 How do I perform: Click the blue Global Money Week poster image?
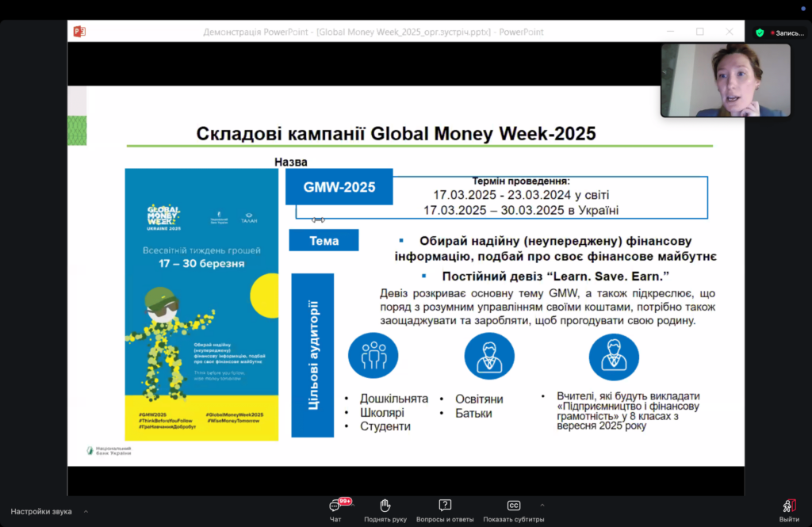(201, 304)
